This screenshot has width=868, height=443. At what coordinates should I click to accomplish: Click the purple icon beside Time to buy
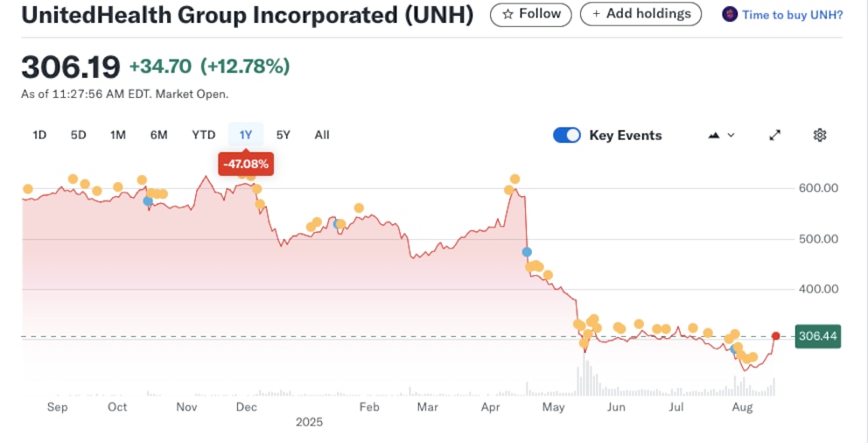[729, 14]
